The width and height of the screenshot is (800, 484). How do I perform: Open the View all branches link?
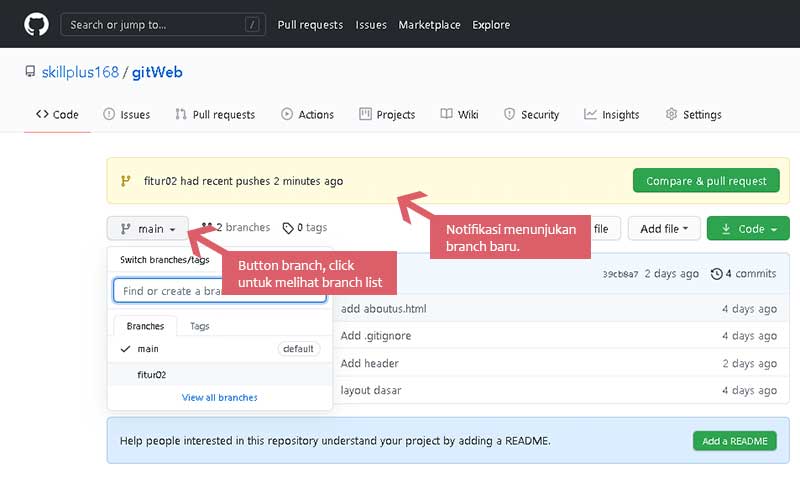tap(219, 398)
